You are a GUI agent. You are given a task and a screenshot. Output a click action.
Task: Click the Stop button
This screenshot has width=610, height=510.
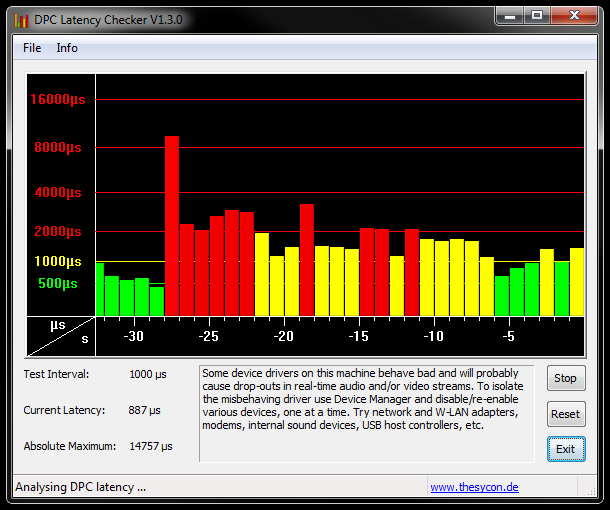coord(566,378)
